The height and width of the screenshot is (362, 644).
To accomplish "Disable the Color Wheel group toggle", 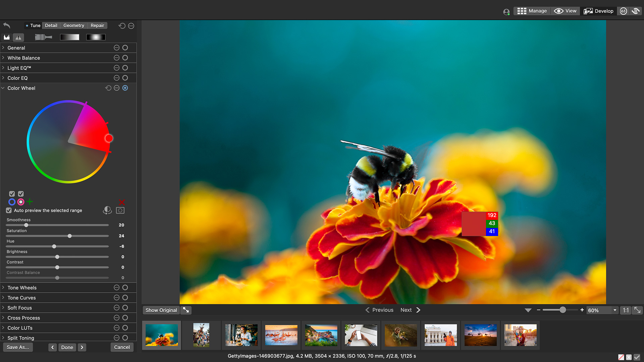I will [125, 88].
